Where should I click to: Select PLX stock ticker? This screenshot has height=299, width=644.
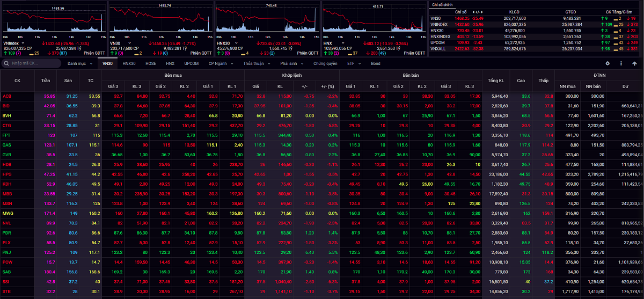click(7, 242)
